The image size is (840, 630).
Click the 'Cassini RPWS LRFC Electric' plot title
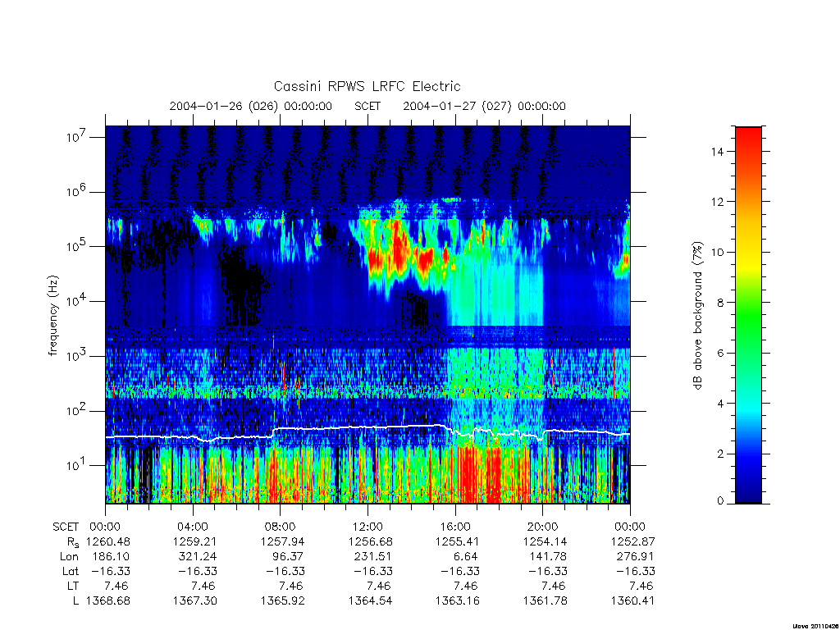(367, 86)
